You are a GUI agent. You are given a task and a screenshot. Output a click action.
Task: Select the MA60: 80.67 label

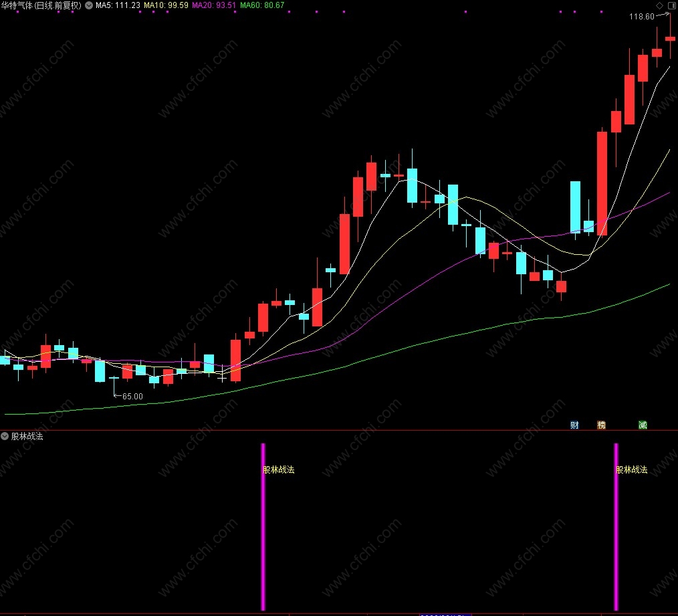262,5
